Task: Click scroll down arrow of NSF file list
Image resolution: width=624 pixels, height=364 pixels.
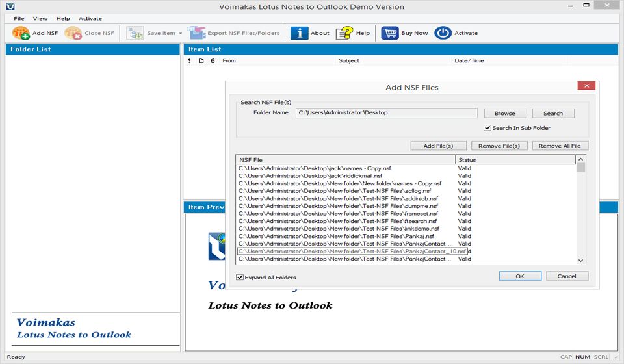Action: tap(580, 260)
